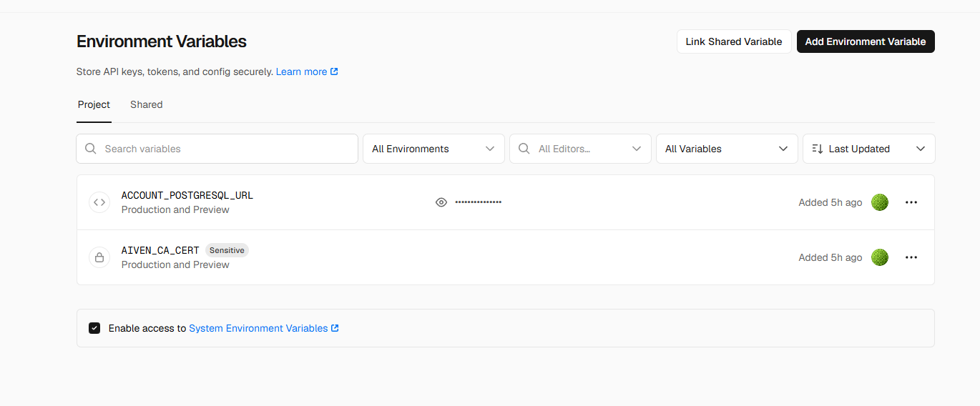Open the All Environments dropdown

coord(433,149)
